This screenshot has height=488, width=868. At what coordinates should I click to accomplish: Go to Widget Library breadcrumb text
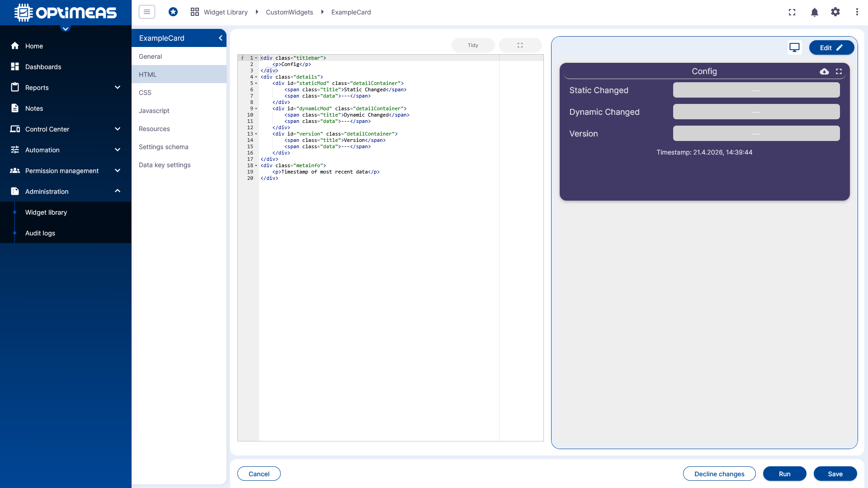(226, 12)
